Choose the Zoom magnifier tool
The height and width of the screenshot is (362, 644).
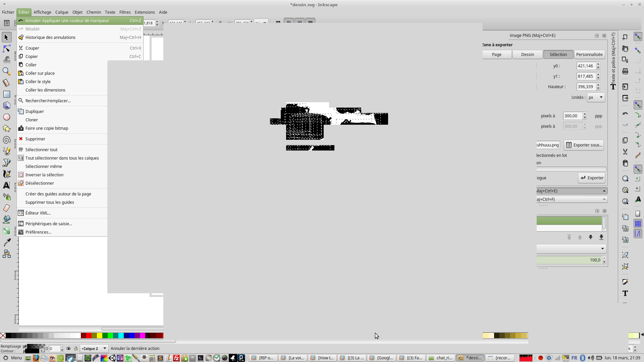coord(6,71)
